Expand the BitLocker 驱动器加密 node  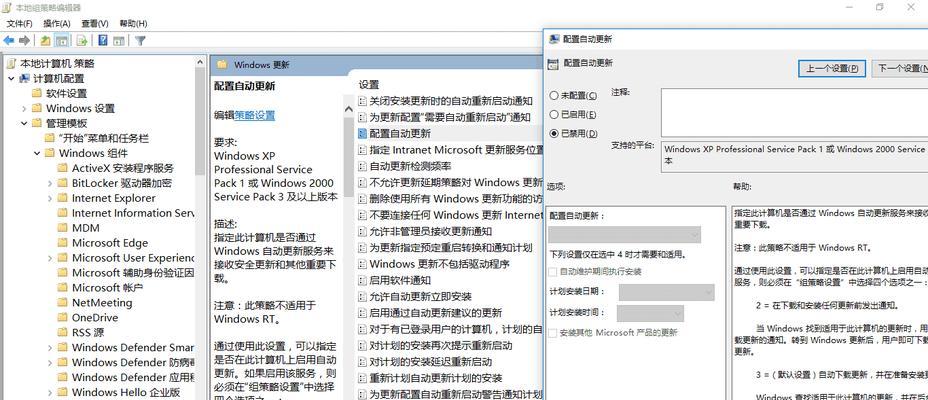tap(50, 183)
